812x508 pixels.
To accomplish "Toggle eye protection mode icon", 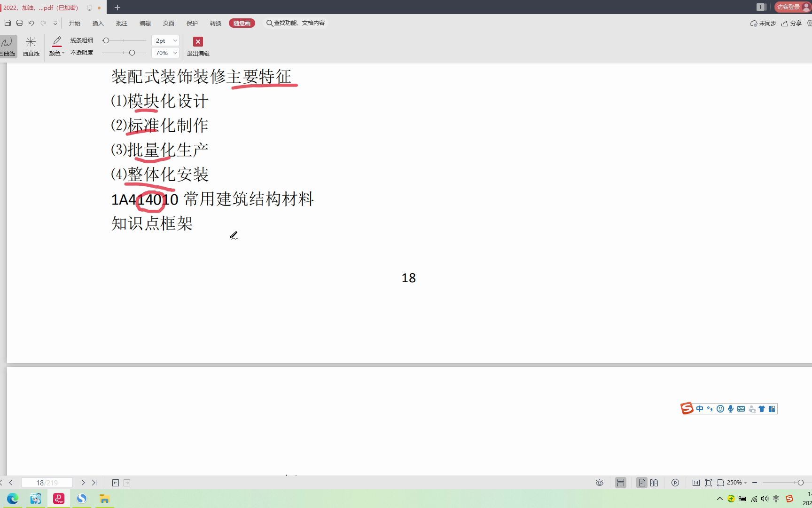I will [x=600, y=483].
